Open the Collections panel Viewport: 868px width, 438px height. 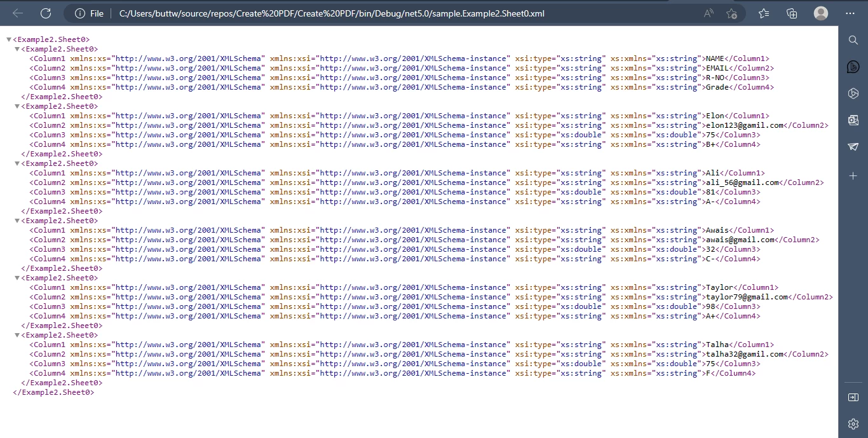(x=792, y=13)
